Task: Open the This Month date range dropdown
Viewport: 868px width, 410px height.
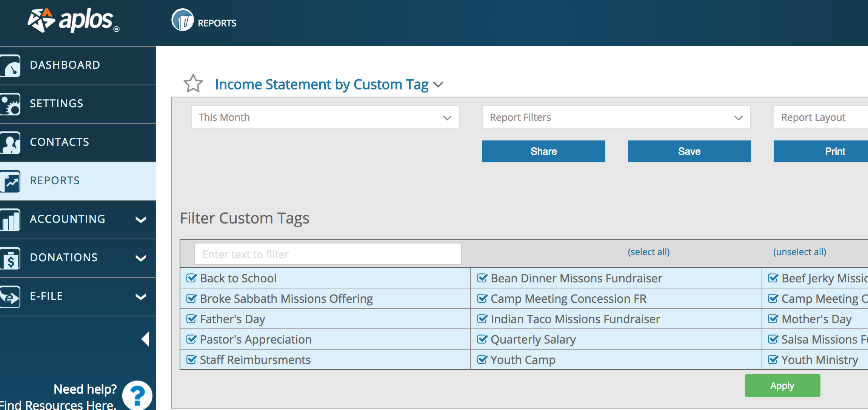Action: 325,117
